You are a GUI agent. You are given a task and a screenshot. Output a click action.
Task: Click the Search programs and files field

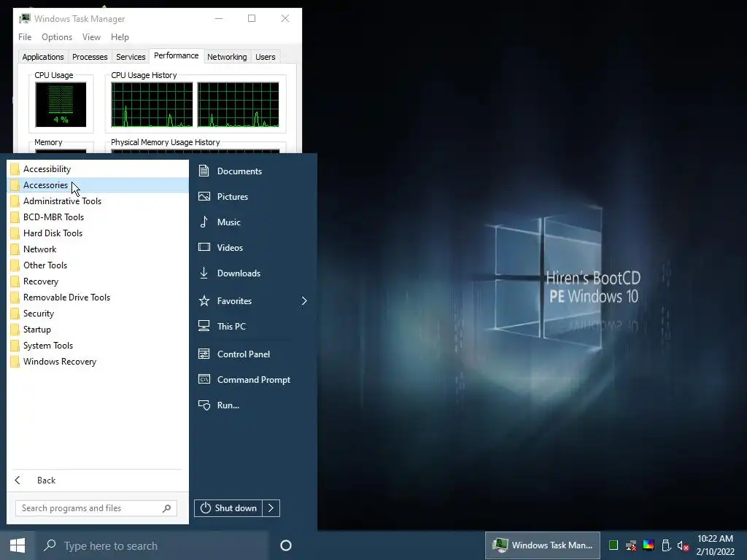tap(96, 508)
